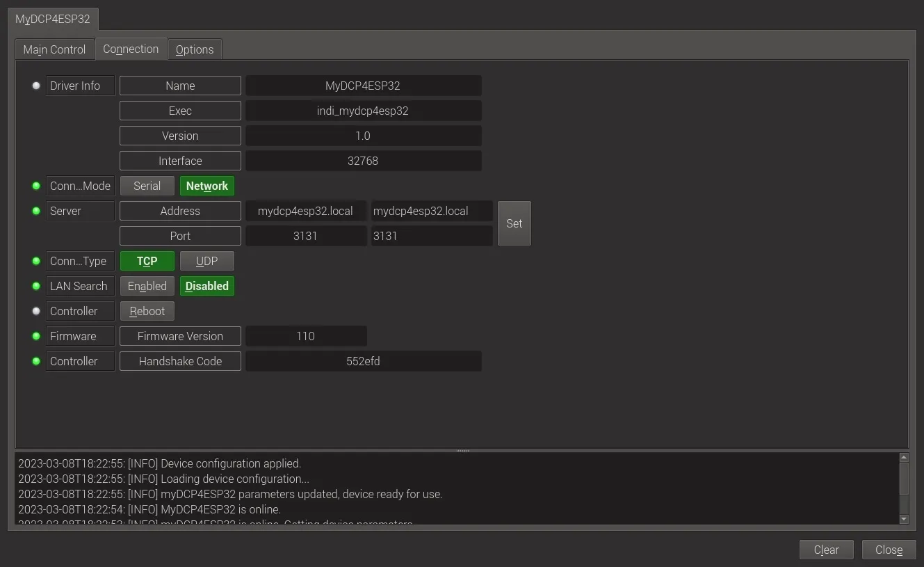Click the Driver Info label
924x567 pixels.
pyautogui.click(x=81, y=86)
